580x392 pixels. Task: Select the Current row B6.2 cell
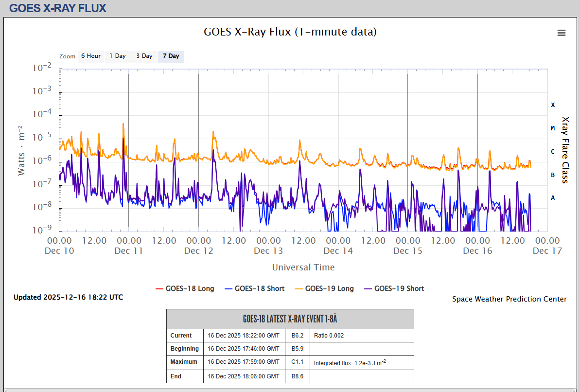(x=297, y=336)
